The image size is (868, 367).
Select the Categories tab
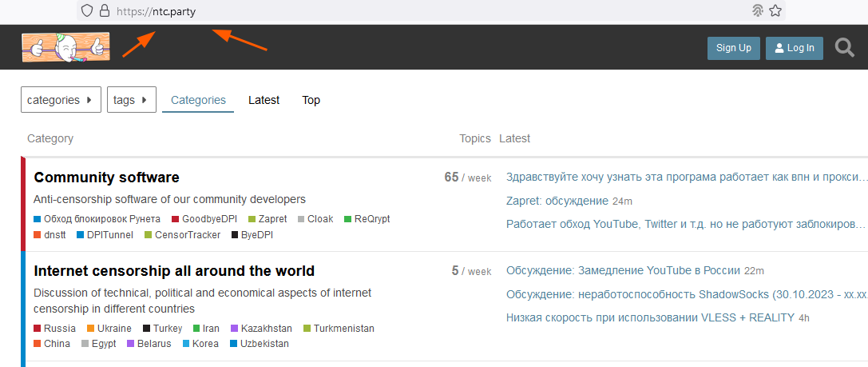click(198, 100)
